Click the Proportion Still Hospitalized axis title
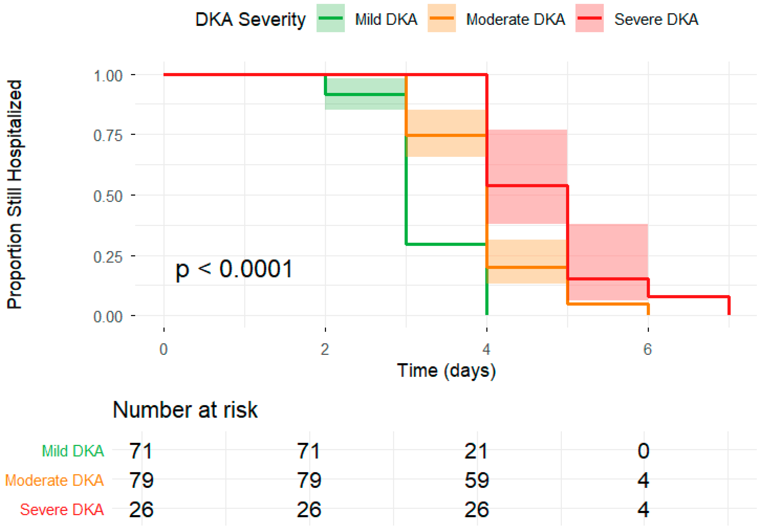This screenshot has height=532, width=762. pos(14,194)
